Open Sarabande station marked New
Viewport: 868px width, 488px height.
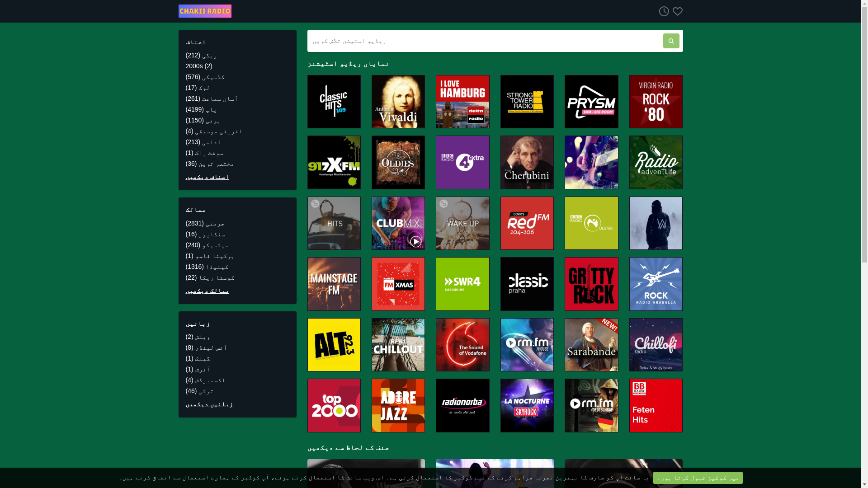591,345
